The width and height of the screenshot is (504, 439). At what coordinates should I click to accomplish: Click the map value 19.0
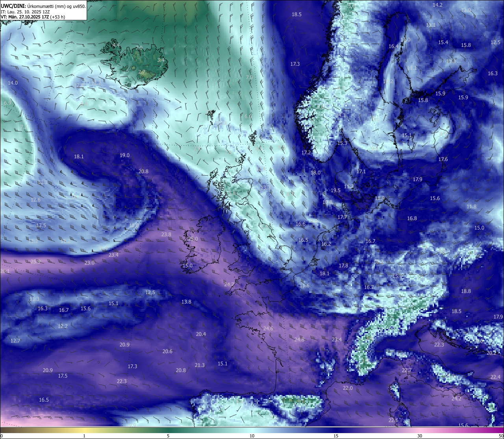tap(124, 155)
